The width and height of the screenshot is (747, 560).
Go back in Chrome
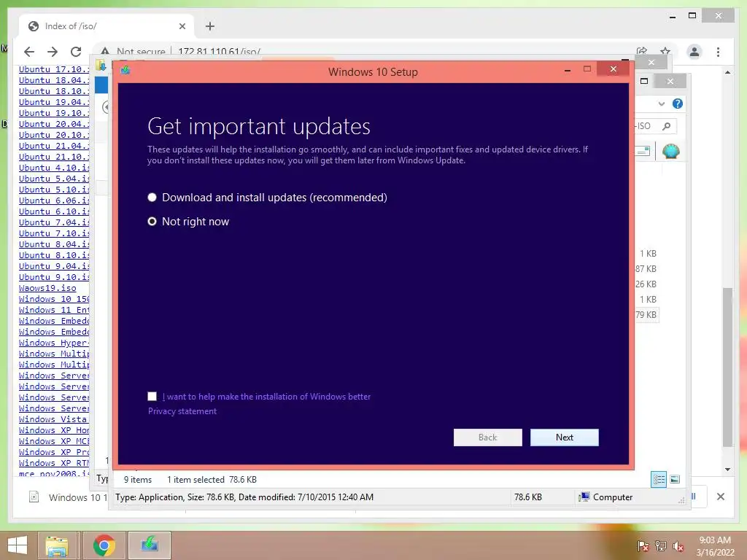tap(29, 52)
